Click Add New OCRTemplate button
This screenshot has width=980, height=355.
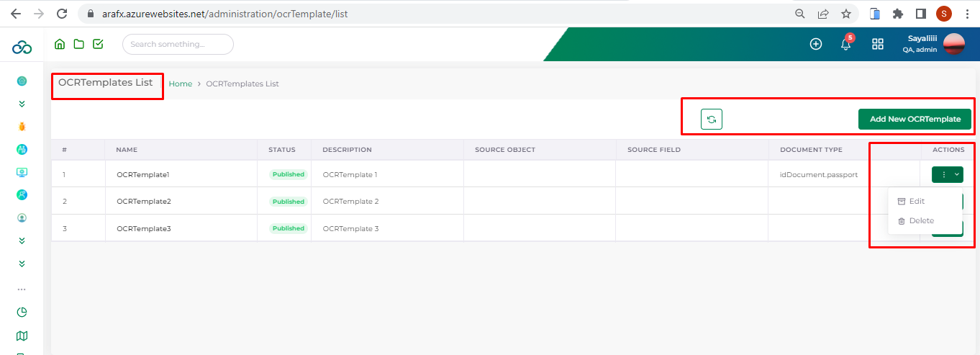(915, 120)
